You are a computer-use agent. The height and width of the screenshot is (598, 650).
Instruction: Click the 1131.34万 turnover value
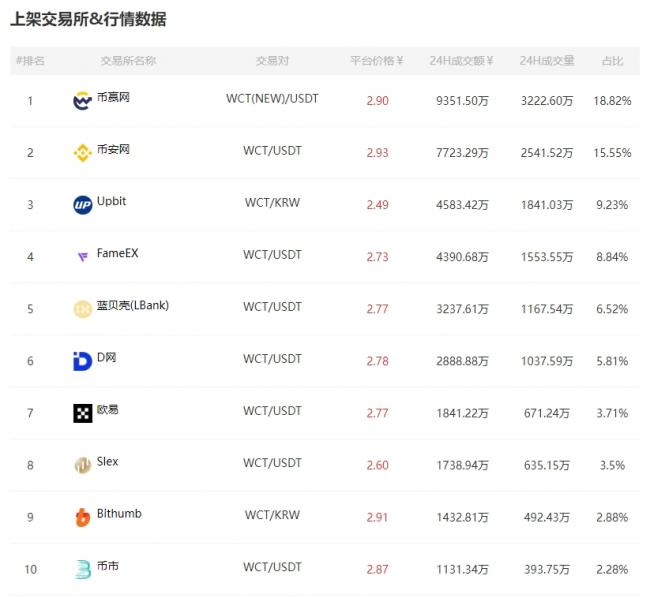click(x=462, y=569)
